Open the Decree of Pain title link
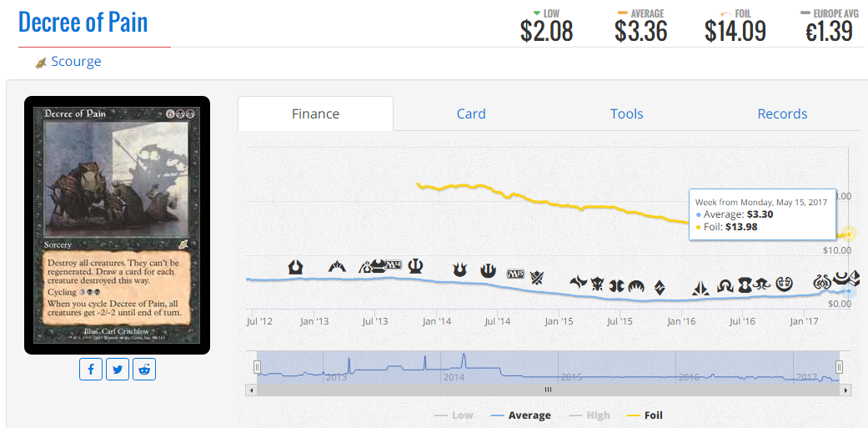 click(x=83, y=23)
